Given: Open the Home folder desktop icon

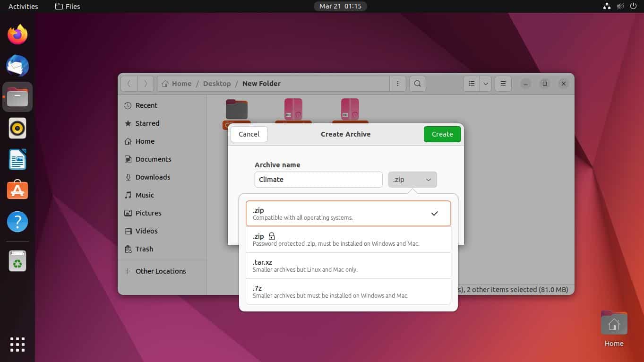Looking at the screenshot, I should tap(614, 329).
